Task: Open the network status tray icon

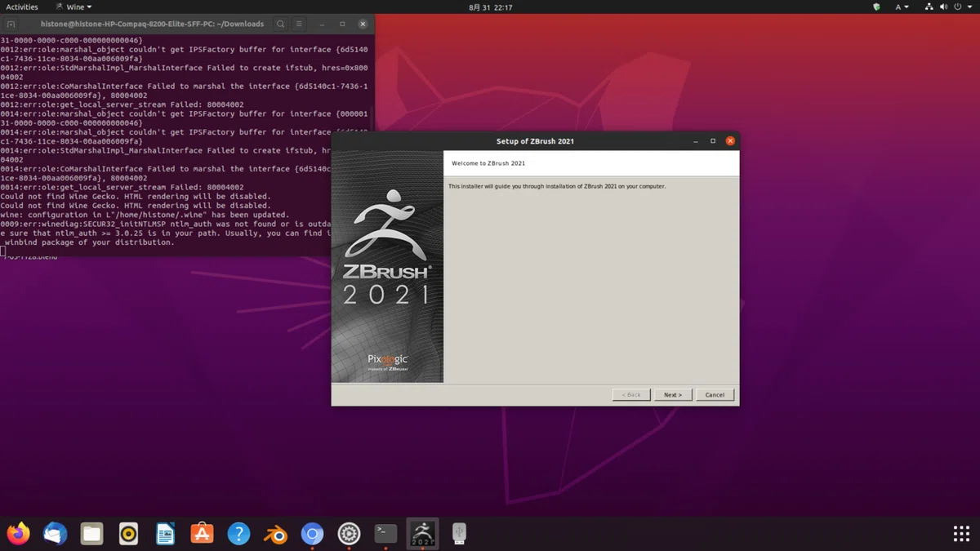Action: (x=929, y=7)
